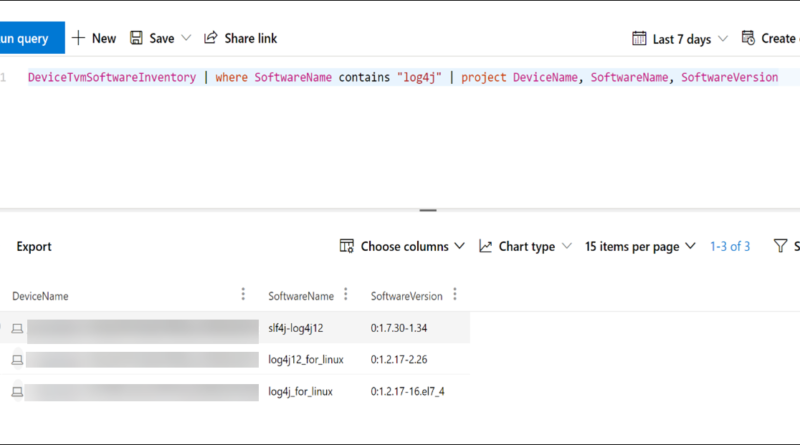Open the SoftwareName column options menu
The image size is (800, 445).
[345, 294]
